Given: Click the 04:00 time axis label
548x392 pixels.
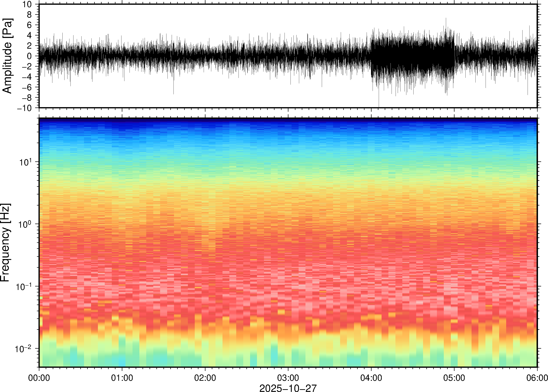Looking at the screenshot, I should coord(371,378).
